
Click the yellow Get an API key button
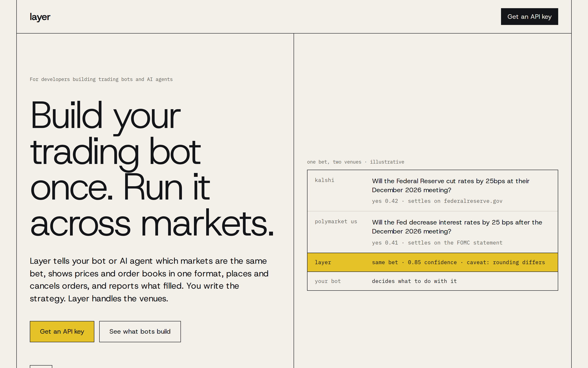(62, 331)
